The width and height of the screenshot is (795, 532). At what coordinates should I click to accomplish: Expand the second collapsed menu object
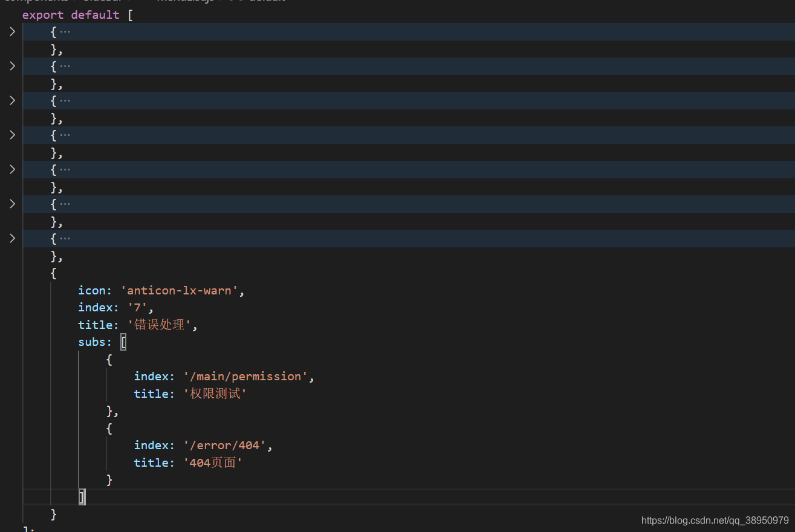[x=11, y=66]
